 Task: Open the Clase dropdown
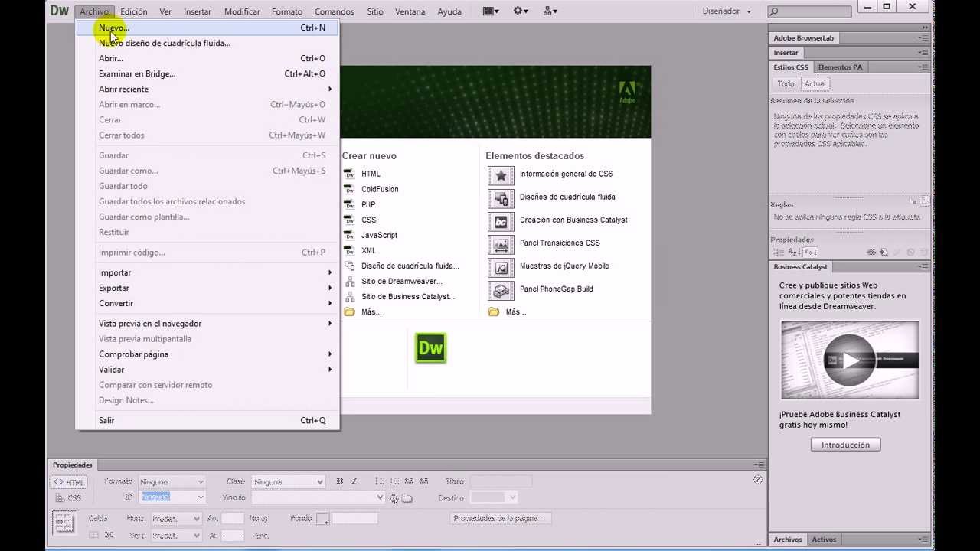pyautogui.click(x=288, y=482)
